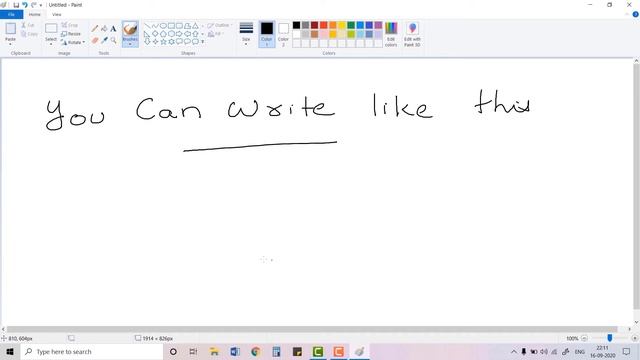Screen dimensions: 640x360
Task: Choose the Four-point star shape
Action: pos(155,42)
